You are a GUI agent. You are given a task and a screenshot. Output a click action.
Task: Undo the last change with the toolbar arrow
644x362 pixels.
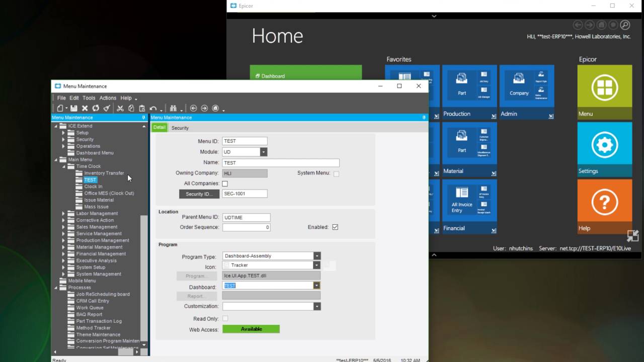(153, 108)
